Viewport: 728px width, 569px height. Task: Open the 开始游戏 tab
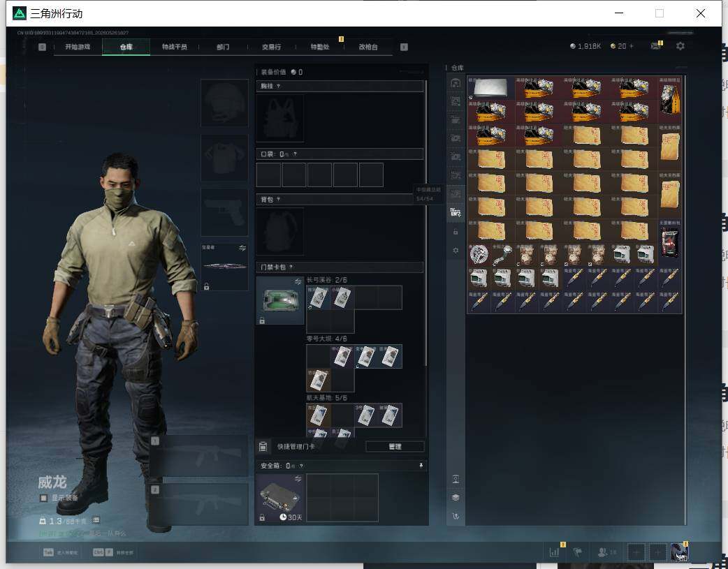[x=78, y=47]
